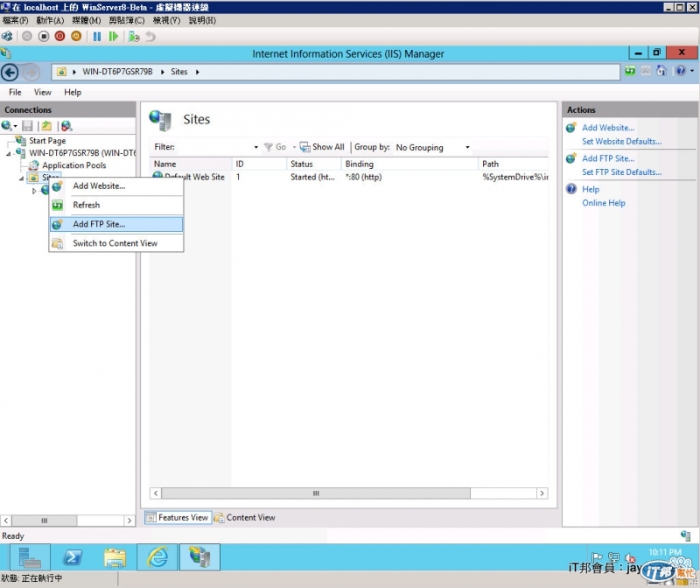Viewport: 700px width, 588px height.
Task: Click IIS Manager taskbar icon
Action: [x=199, y=557]
